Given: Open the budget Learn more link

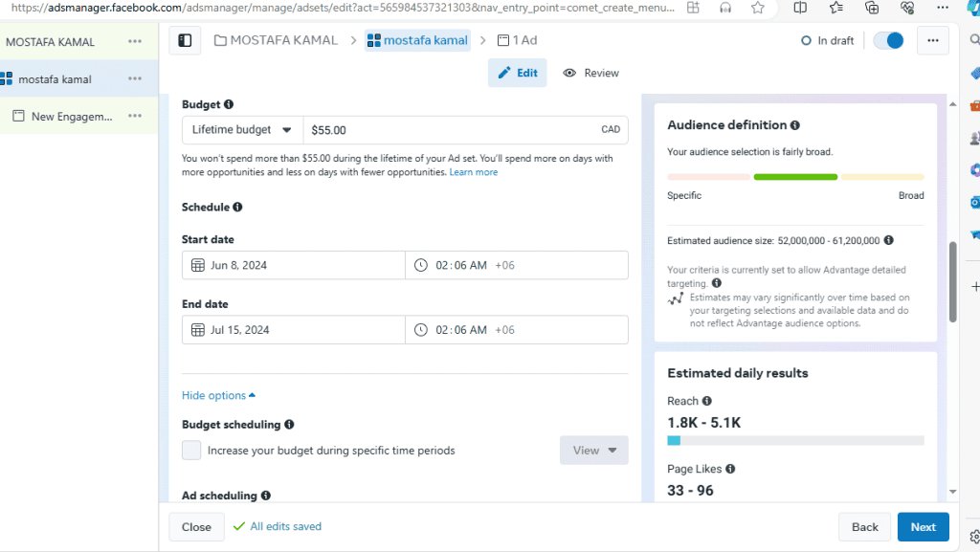Looking at the screenshot, I should [473, 172].
